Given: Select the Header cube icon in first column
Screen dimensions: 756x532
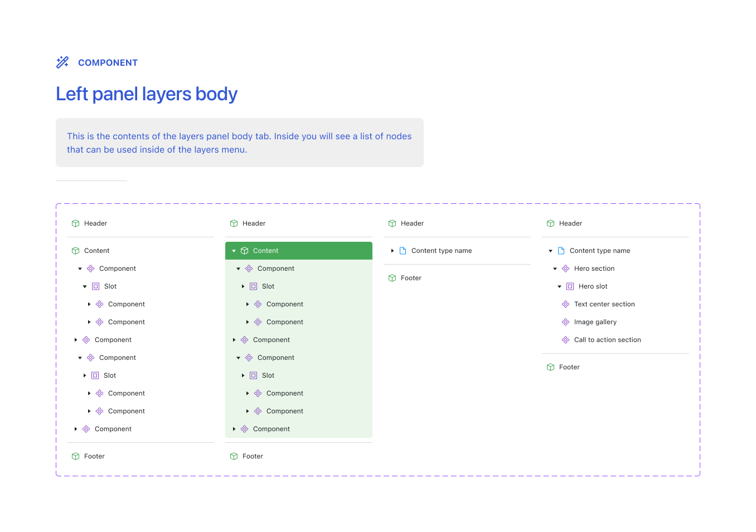Looking at the screenshot, I should pyautogui.click(x=75, y=223).
